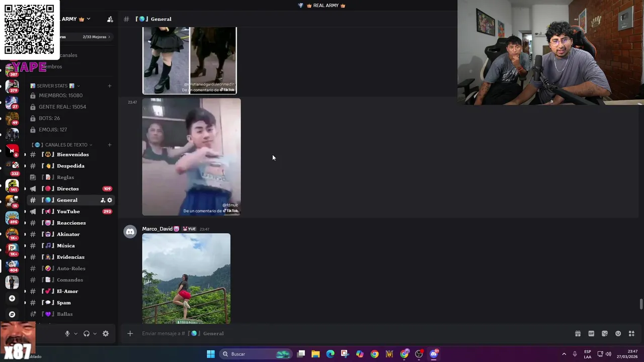Open the volume icon in system tray
The width and height of the screenshot is (644, 362).
pyautogui.click(x=608, y=354)
